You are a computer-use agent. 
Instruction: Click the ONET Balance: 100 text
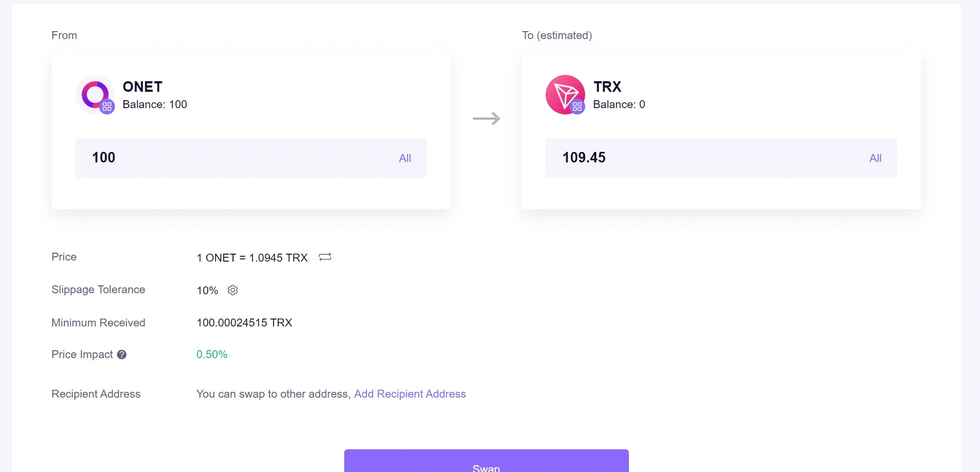click(x=155, y=104)
